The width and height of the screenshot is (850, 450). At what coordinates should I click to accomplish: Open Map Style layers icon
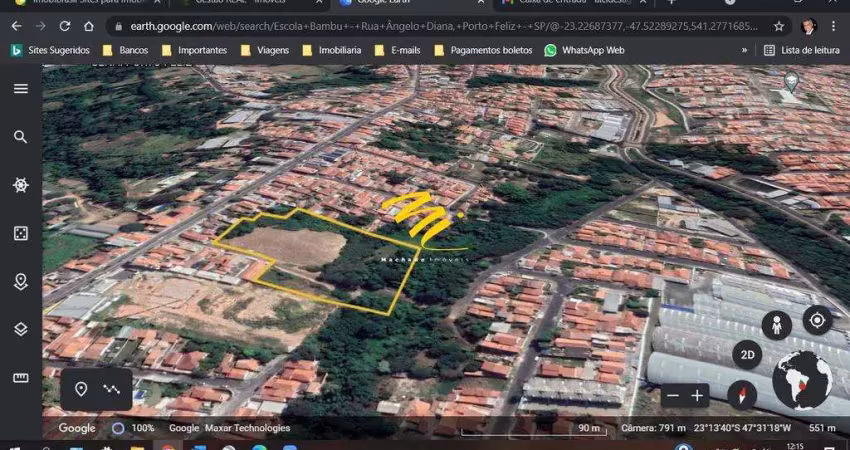20,329
